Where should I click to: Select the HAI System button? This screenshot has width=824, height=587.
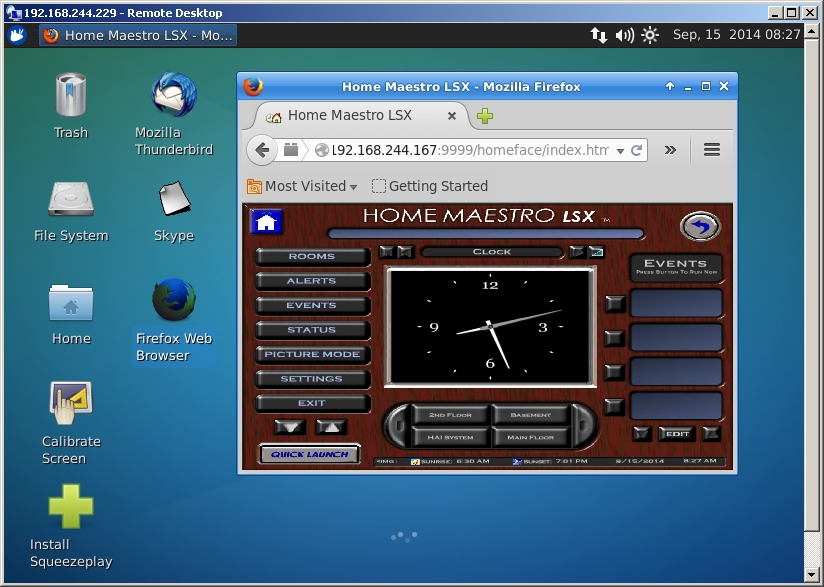click(450, 437)
